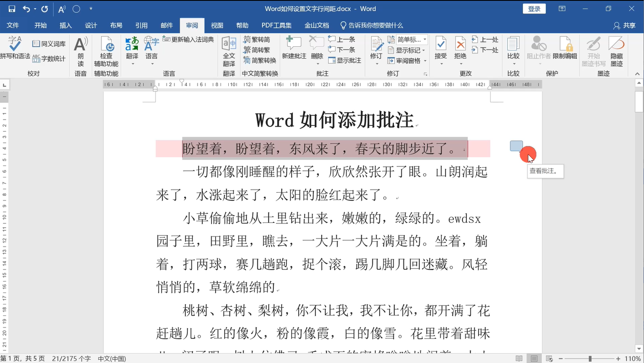644x363 pixels.
Task: Go to next comment (下一条)
Action: (x=342, y=50)
